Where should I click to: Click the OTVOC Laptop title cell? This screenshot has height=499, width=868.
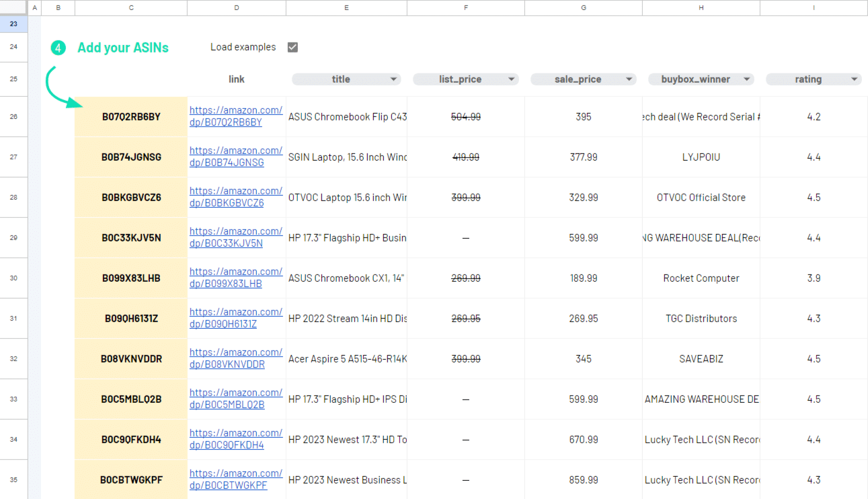point(346,198)
